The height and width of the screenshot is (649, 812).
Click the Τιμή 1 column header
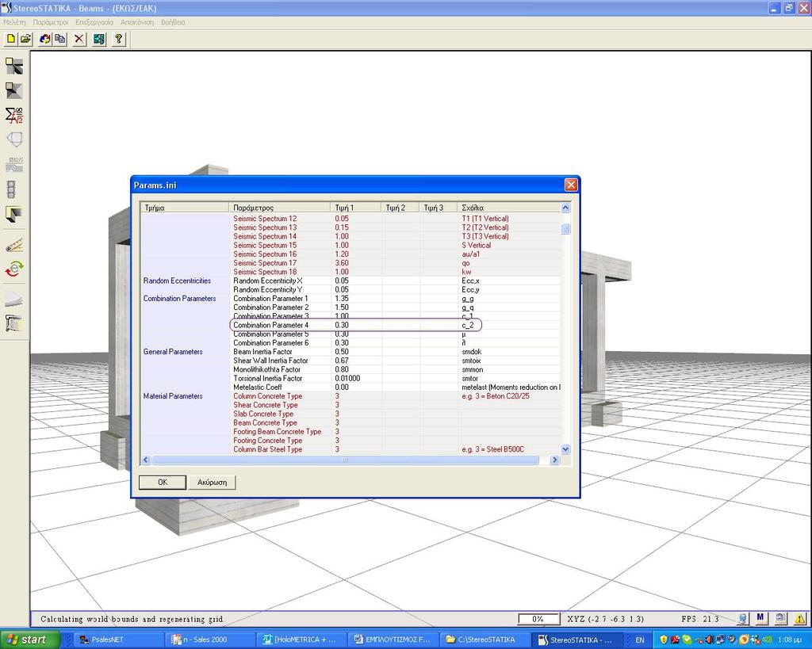(356, 208)
